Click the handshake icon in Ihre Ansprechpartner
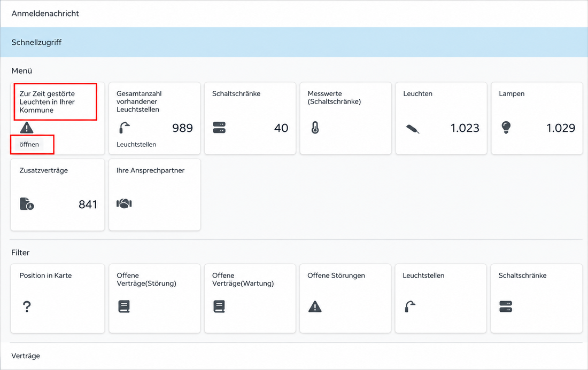The width and height of the screenshot is (588, 370). point(124,203)
